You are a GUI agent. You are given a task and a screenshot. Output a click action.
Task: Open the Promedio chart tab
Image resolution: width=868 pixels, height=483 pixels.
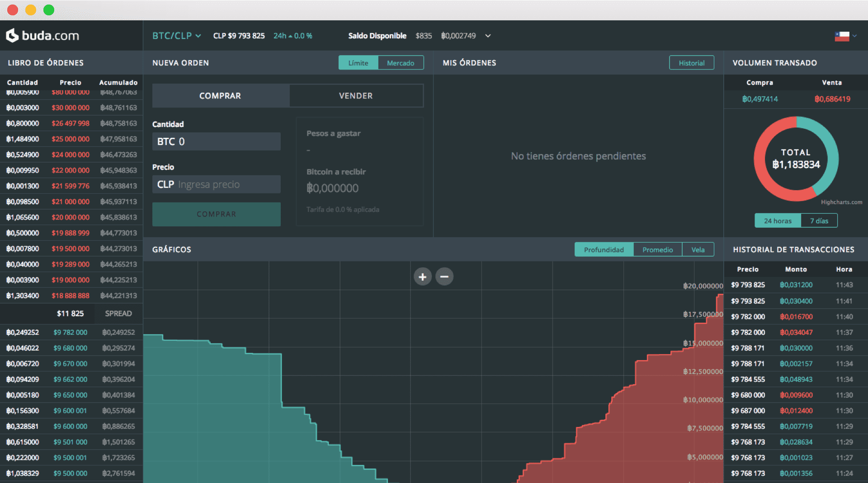(657, 249)
